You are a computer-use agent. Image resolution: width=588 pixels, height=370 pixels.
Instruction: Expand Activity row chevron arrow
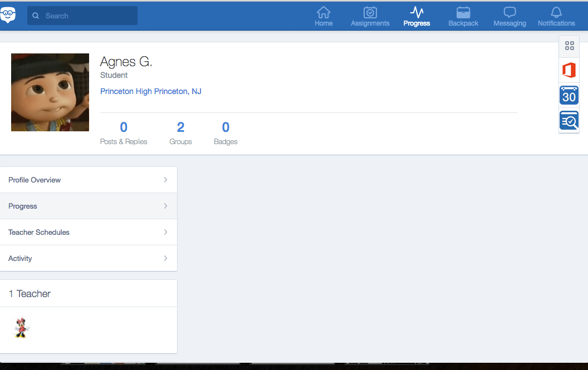[165, 258]
